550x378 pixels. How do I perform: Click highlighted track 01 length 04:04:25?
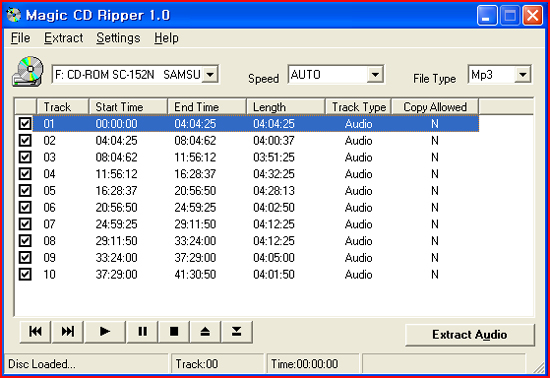pyautogui.click(x=274, y=123)
